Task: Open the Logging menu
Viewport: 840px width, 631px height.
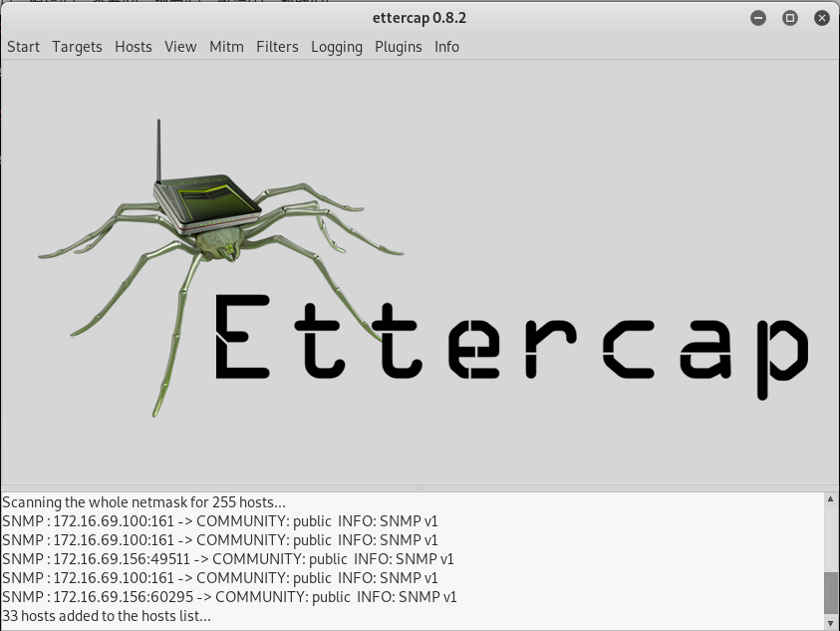Action: click(337, 47)
